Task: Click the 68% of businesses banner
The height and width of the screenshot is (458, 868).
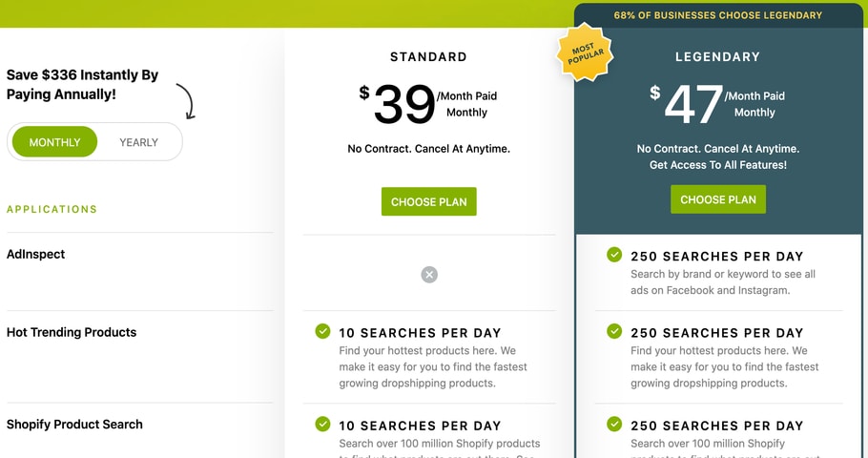Action: (718, 15)
